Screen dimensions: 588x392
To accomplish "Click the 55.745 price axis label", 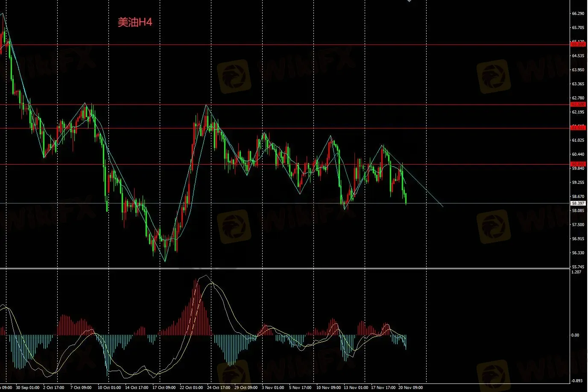I will pos(578,267).
